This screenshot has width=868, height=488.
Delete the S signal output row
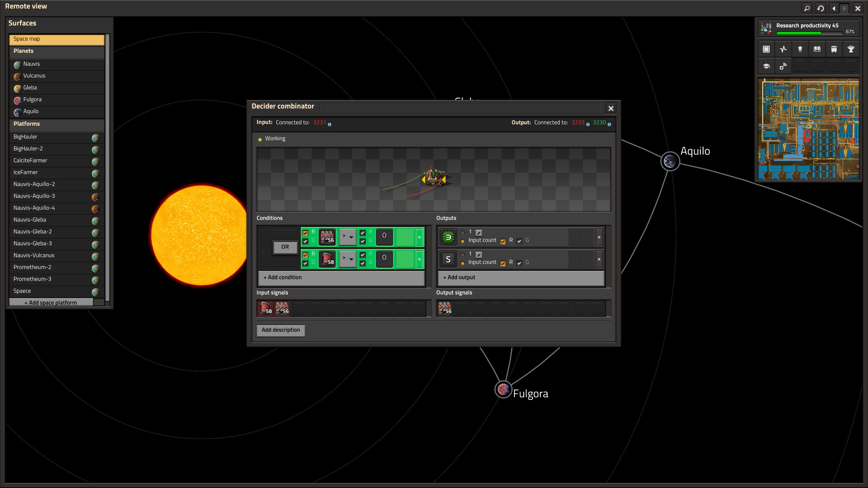click(x=599, y=259)
